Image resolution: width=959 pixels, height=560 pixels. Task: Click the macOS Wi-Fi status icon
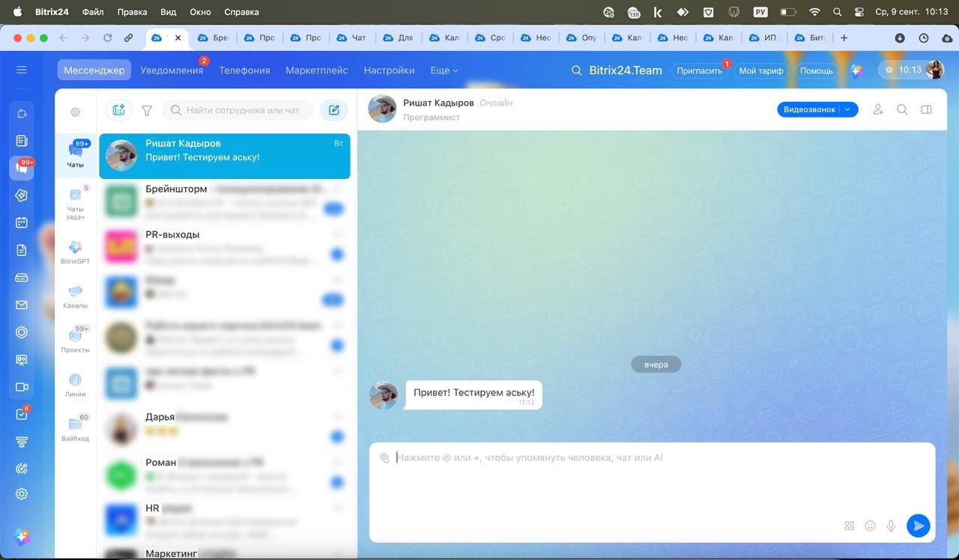[x=814, y=12]
